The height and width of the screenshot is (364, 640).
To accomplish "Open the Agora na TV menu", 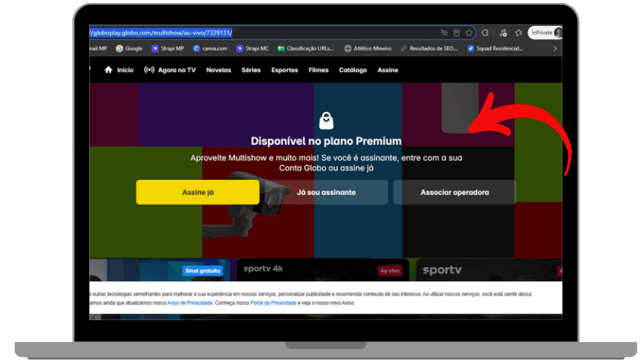I will 177,70.
